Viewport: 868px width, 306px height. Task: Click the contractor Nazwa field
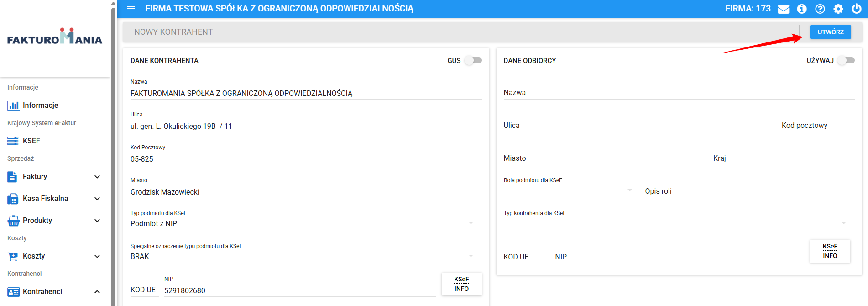tap(306, 93)
